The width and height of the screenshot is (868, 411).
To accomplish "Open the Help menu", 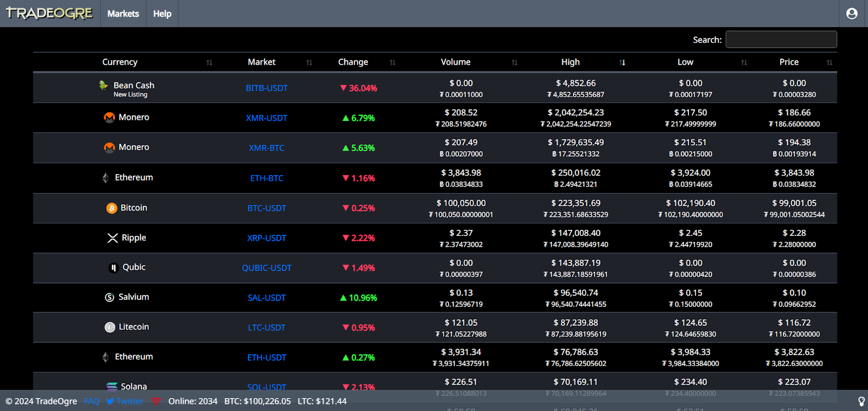I will pos(162,14).
